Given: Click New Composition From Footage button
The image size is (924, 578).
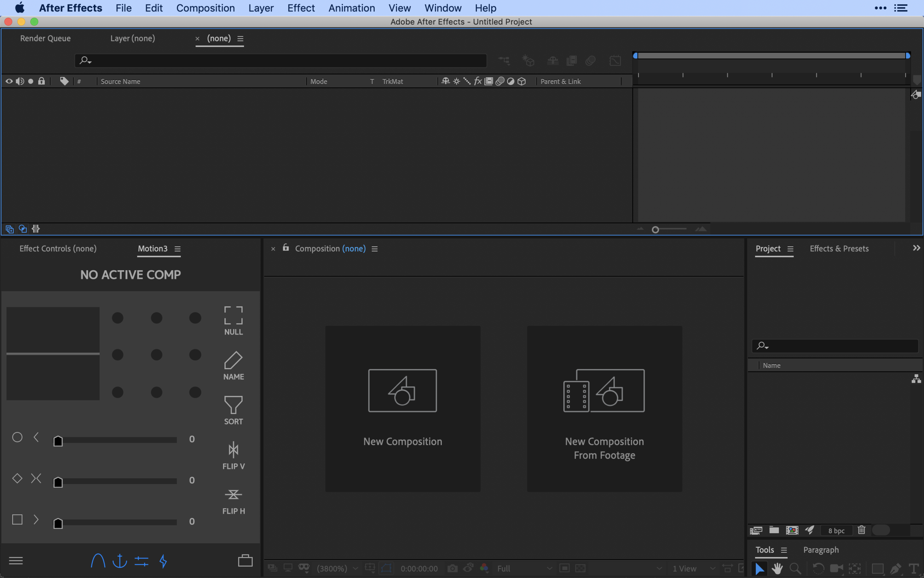Looking at the screenshot, I should [604, 409].
